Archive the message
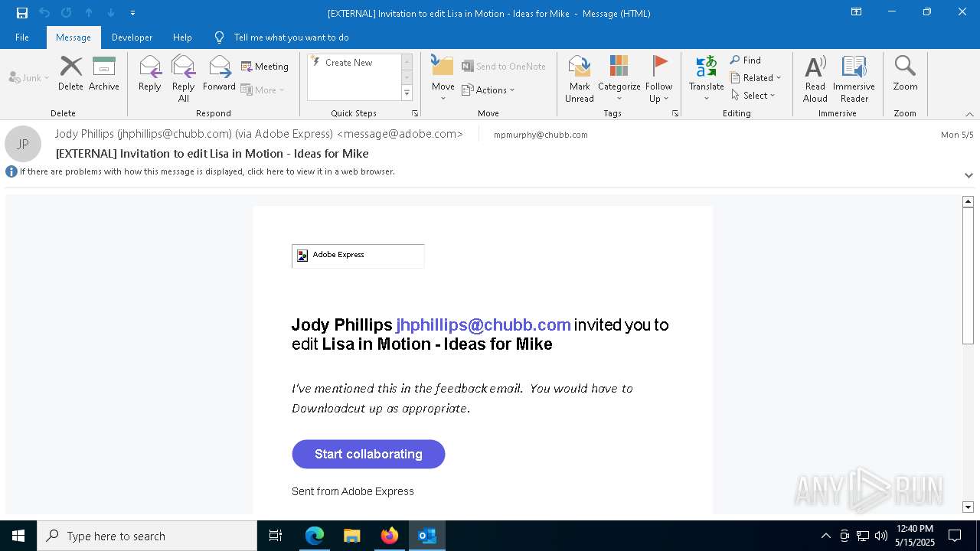The width and height of the screenshot is (980, 551). (x=104, y=74)
